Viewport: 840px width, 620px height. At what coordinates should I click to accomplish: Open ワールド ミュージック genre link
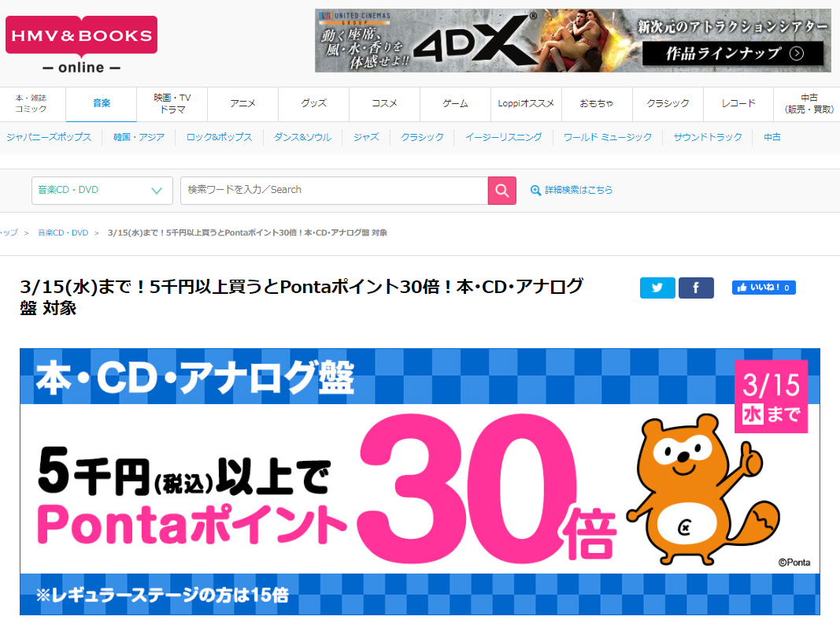pyautogui.click(x=608, y=137)
